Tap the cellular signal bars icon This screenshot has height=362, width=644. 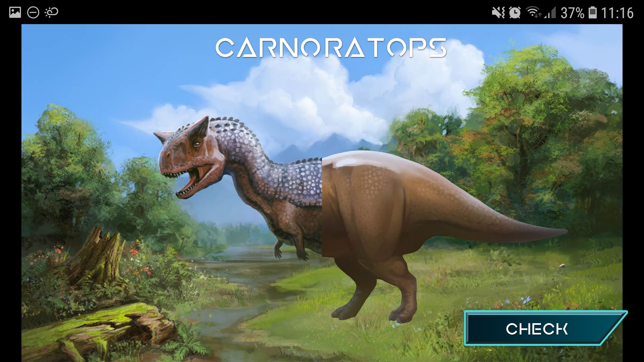[550, 13]
